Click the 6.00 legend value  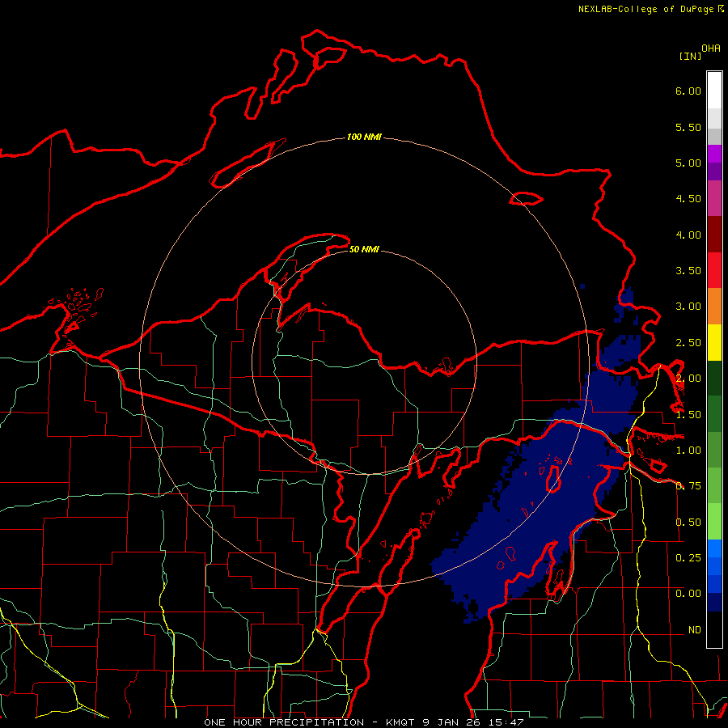[x=688, y=91]
